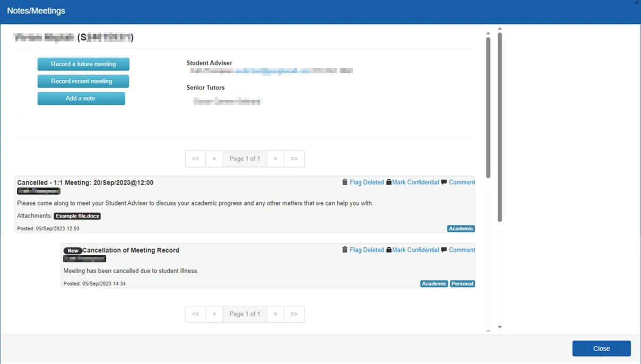Advance to next page with right chevron
The height and width of the screenshot is (364, 641).
coord(275,159)
